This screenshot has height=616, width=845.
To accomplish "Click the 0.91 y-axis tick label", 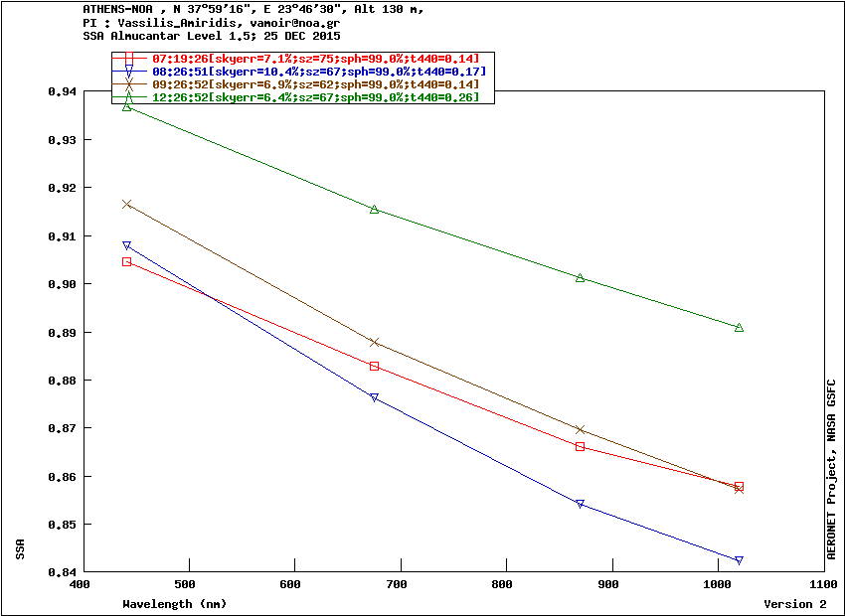I will click(x=63, y=236).
